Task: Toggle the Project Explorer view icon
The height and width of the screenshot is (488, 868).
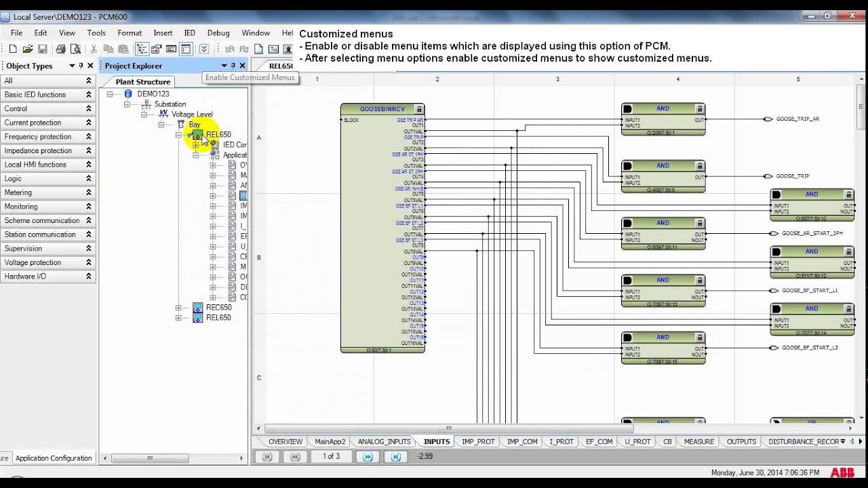Action: click(x=142, y=49)
